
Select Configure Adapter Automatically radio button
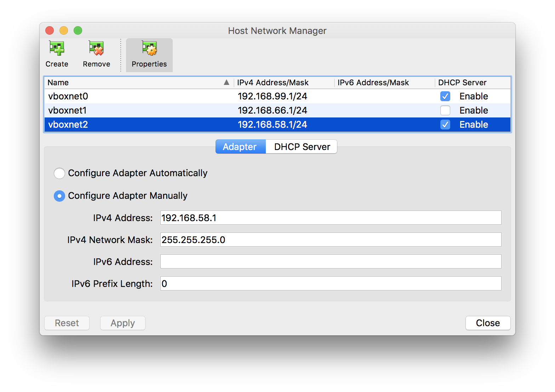(59, 173)
